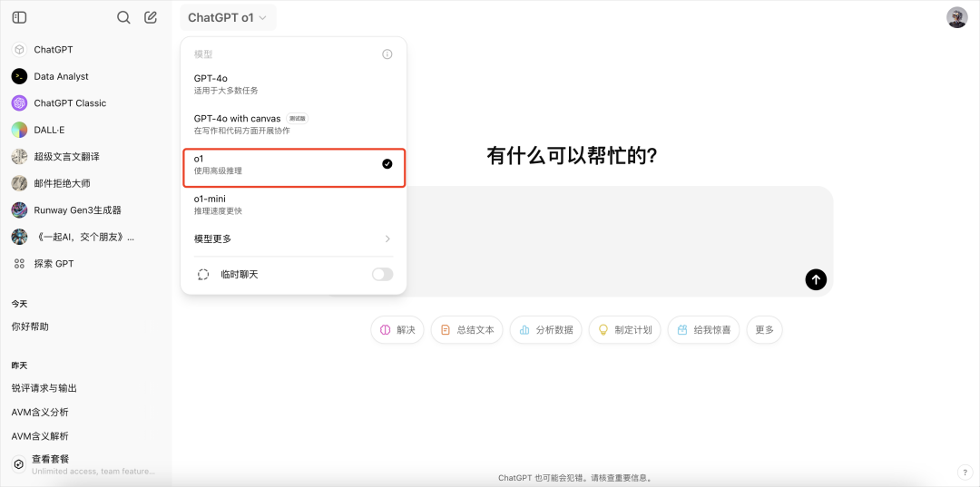Click the DALL·E gradient icon
The height and width of the screenshot is (487, 980).
[19, 130]
